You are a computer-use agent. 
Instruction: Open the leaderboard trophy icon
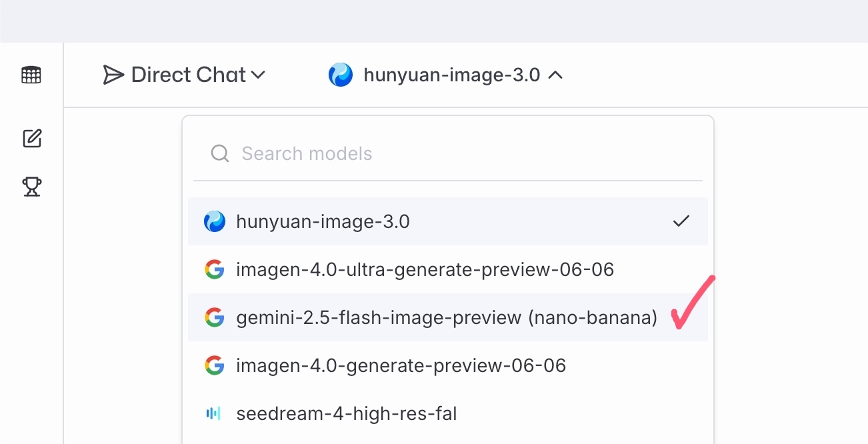32,187
